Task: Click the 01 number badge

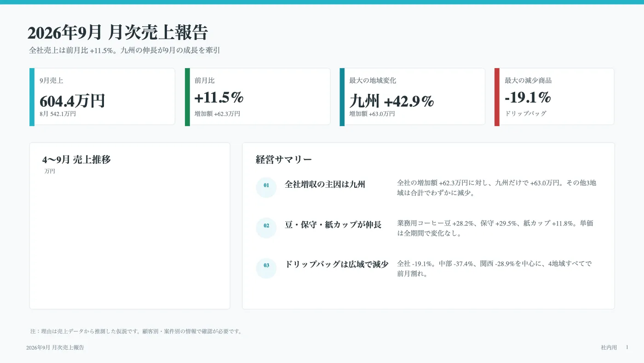Action: point(266,188)
